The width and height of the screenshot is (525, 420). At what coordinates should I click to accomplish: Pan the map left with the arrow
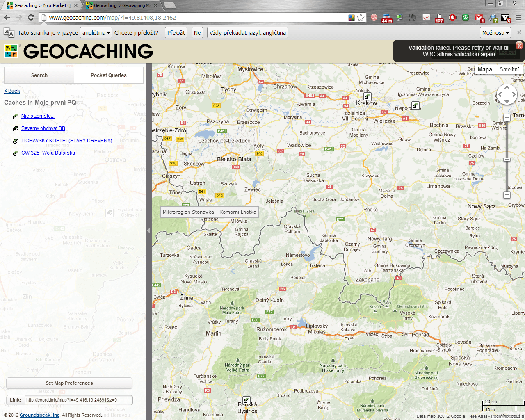pos(500,94)
